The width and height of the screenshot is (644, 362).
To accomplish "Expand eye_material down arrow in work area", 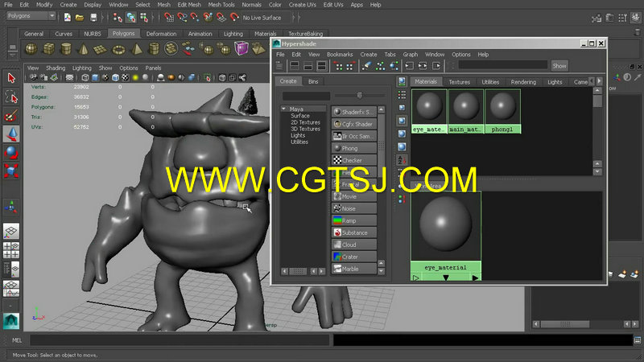I will point(446,278).
